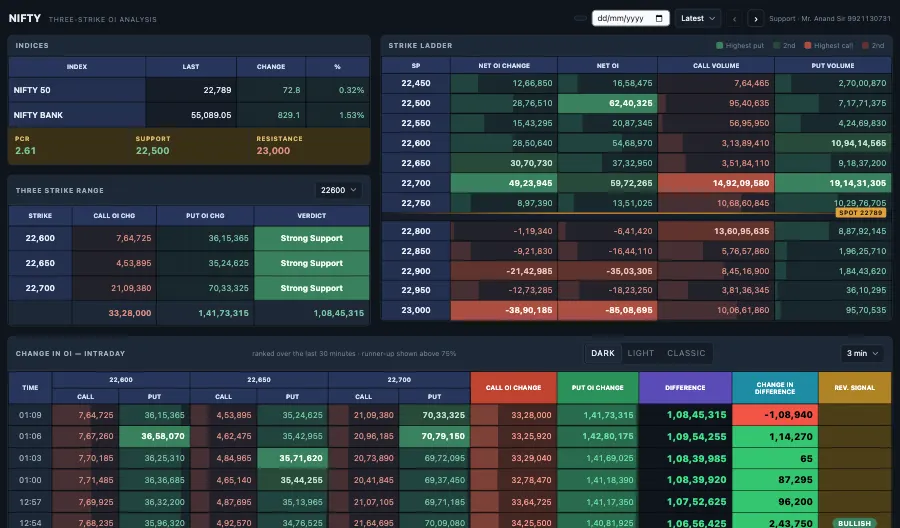
Task: Go to next snapshot with right arrow
Action: tap(755, 19)
